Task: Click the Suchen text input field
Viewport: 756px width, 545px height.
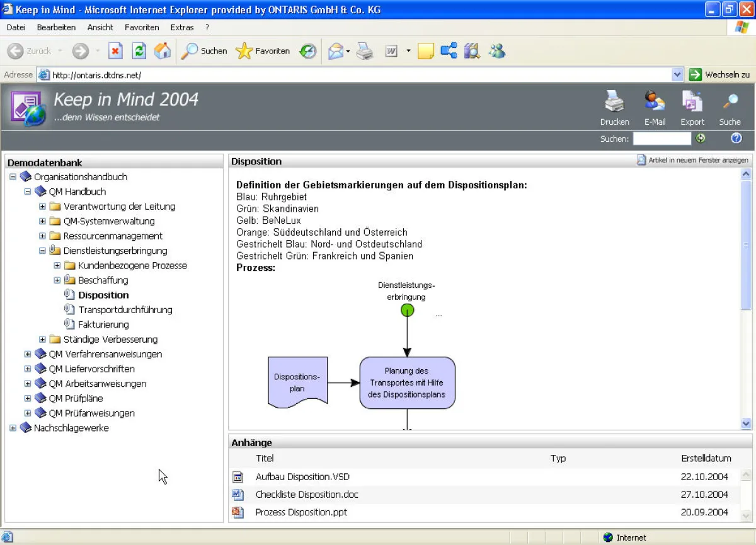Action: [661, 139]
